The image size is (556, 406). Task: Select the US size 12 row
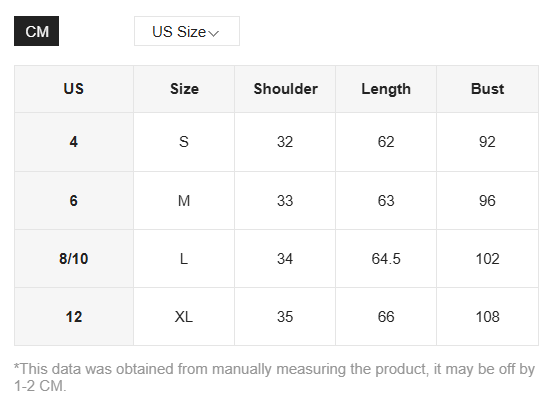(x=276, y=317)
